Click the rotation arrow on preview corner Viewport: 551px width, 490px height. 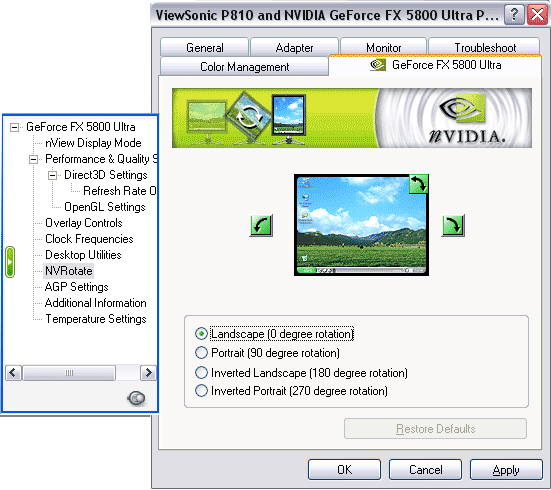click(419, 184)
